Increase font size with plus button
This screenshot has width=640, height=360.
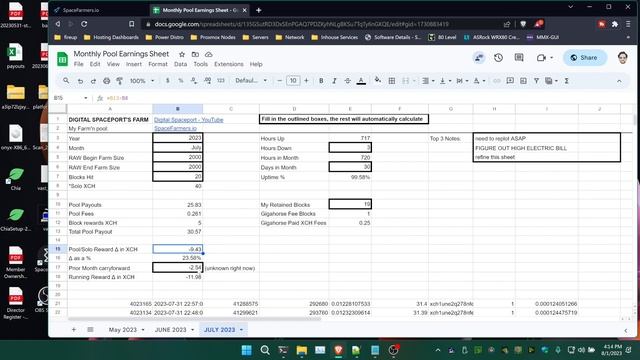306,81
